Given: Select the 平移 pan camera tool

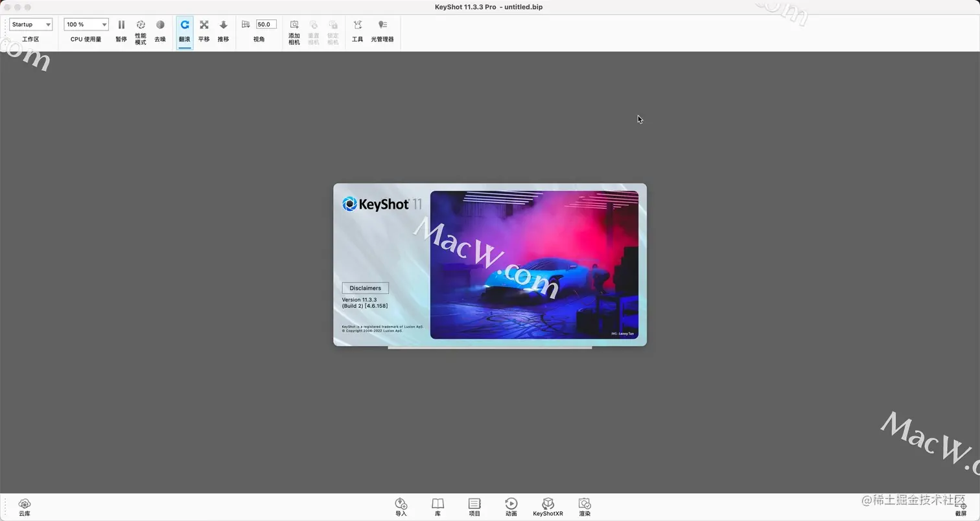Looking at the screenshot, I should coord(204,30).
